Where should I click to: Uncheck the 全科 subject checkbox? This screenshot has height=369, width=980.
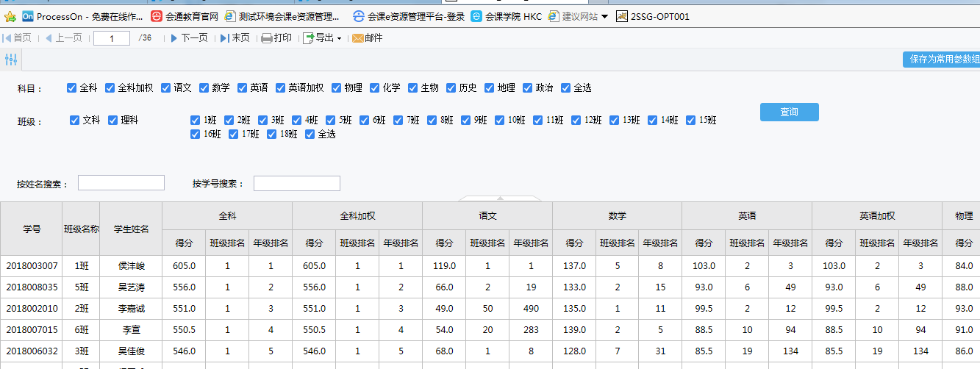coord(71,87)
